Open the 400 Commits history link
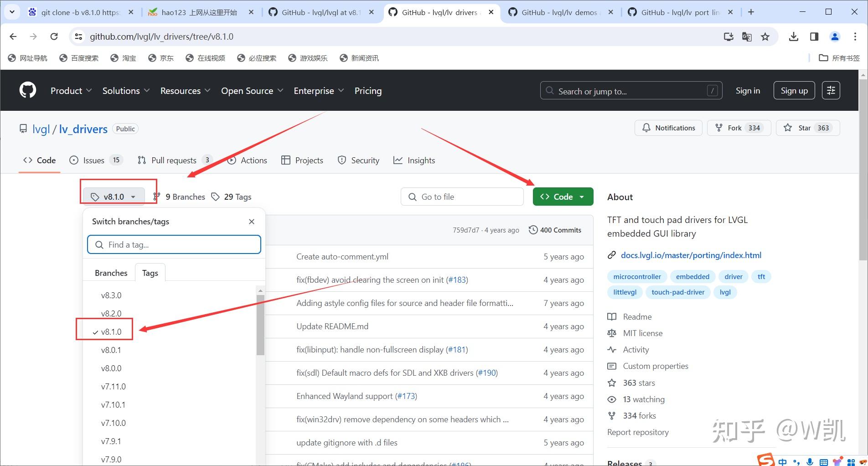Image resolution: width=868 pixels, height=466 pixels. point(555,230)
